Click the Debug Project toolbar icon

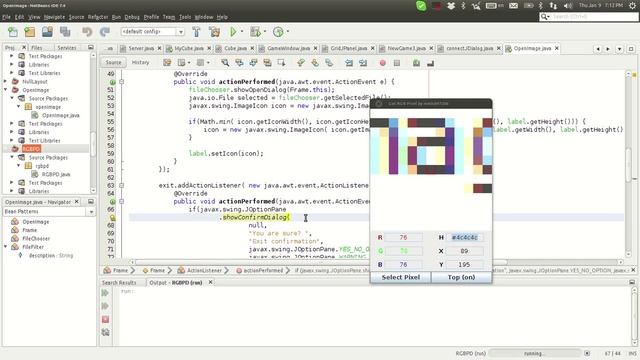(256, 32)
